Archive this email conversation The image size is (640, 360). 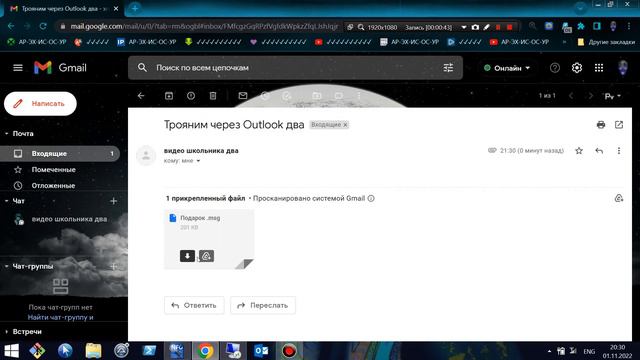point(169,96)
